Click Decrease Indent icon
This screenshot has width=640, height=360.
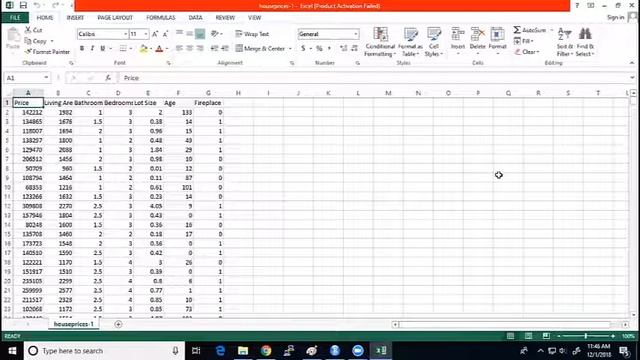[x=214, y=48]
